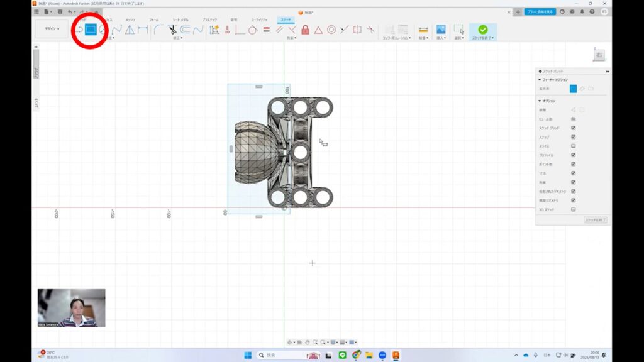Apply the Symmetry constraint icon
This screenshot has height=362, width=644.
point(357,30)
